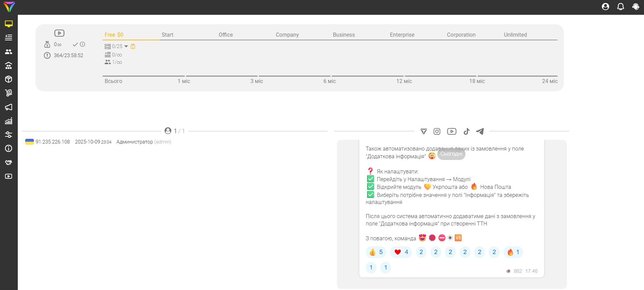Select the Business tariff tab
This screenshot has width=644, height=290.
344,35
